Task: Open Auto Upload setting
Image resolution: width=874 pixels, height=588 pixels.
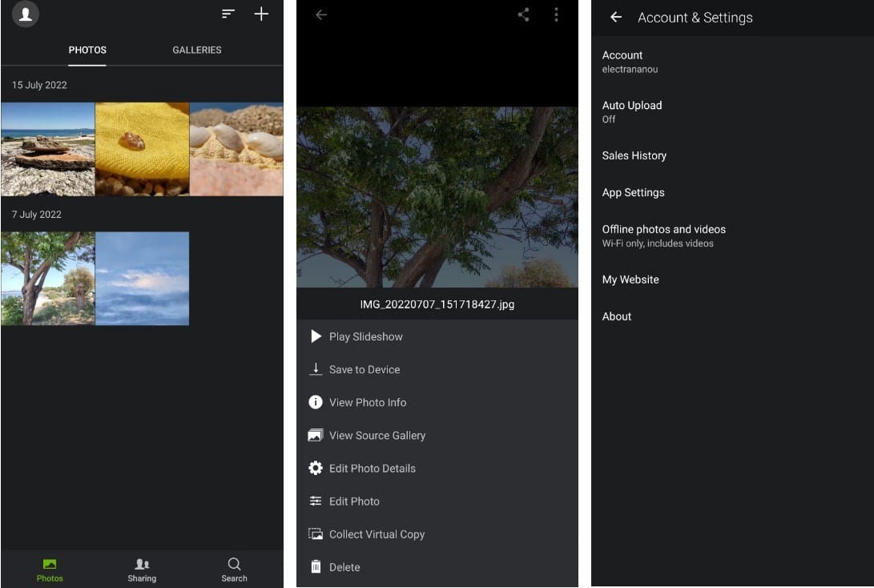Action: (632, 111)
